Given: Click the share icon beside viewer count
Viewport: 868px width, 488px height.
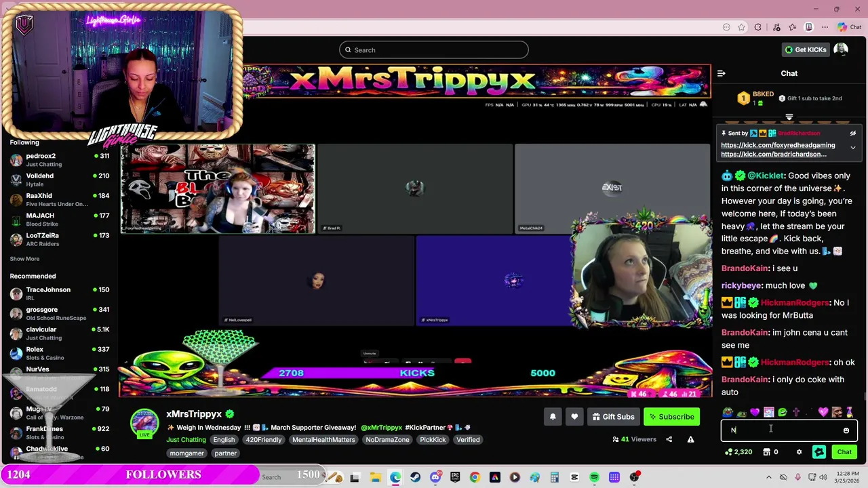Looking at the screenshot, I should (669, 439).
